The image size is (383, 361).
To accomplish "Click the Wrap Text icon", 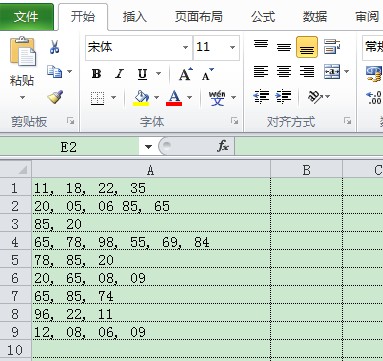I will click(332, 47).
